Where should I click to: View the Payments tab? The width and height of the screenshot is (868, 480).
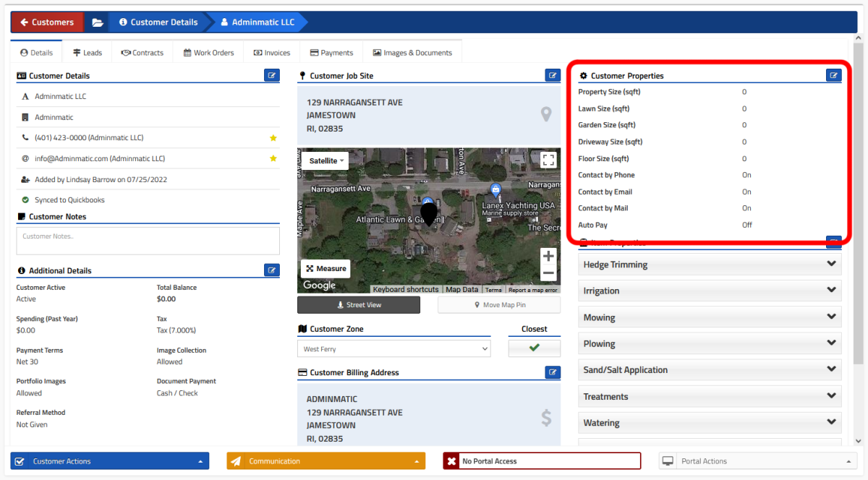coord(331,53)
